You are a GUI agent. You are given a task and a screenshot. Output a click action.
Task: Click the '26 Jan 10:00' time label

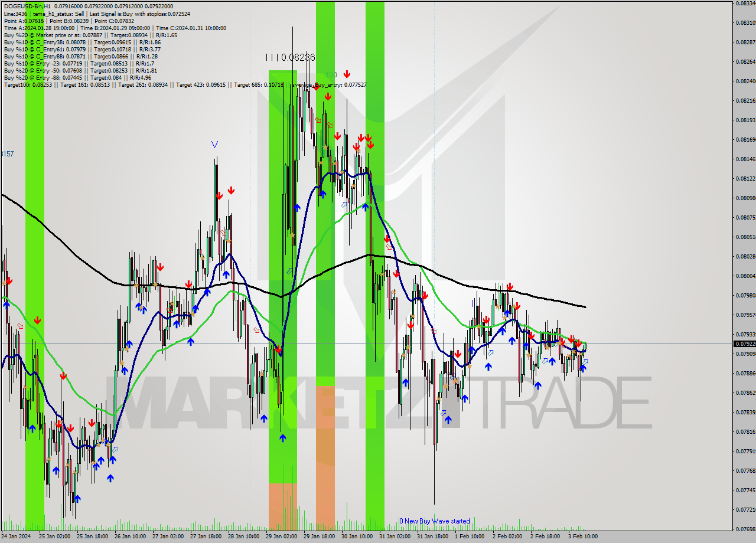[x=130, y=537]
